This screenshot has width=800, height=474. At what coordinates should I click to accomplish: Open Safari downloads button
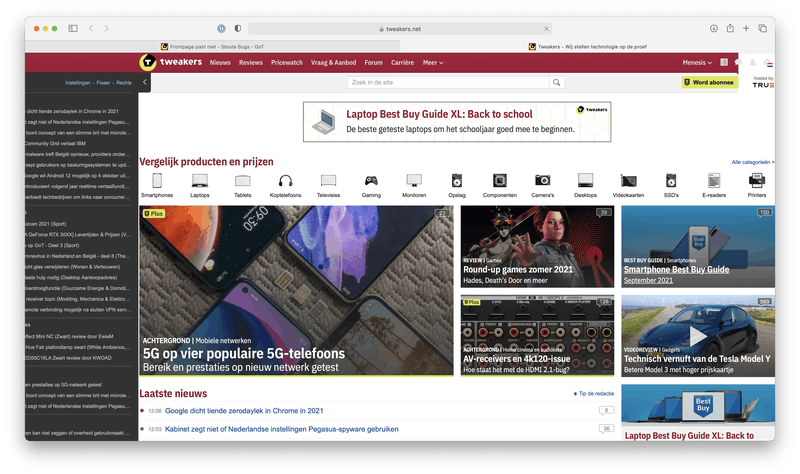pos(714,29)
